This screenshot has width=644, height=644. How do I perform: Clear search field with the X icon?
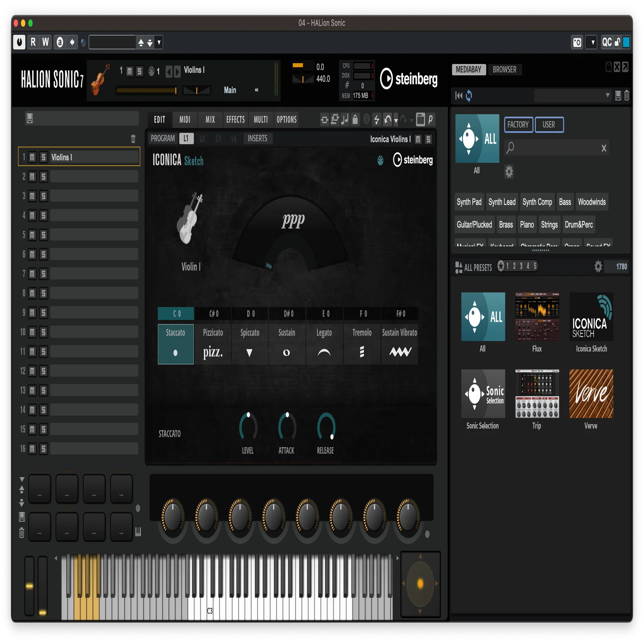click(604, 148)
